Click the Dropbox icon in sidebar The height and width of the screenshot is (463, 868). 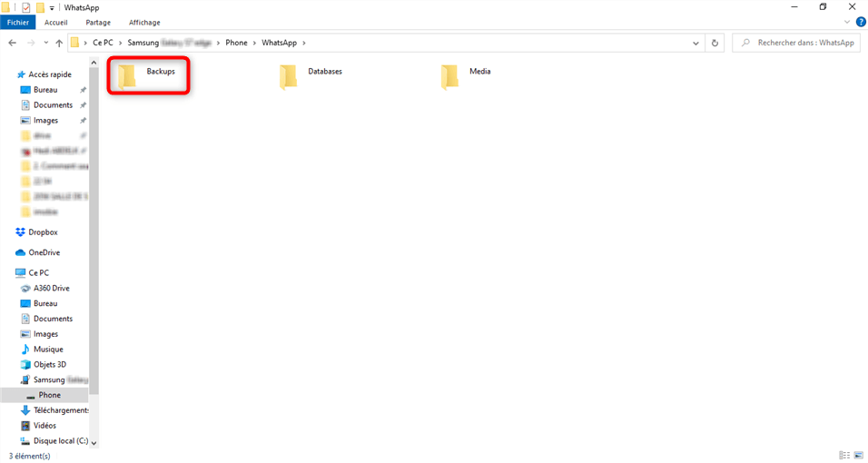(x=21, y=232)
